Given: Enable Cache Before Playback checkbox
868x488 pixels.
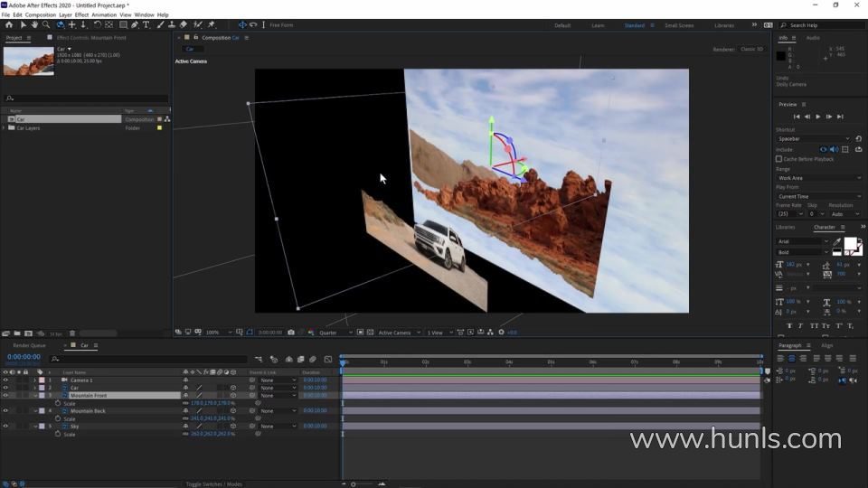Looking at the screenshot, I should (778, 159).
